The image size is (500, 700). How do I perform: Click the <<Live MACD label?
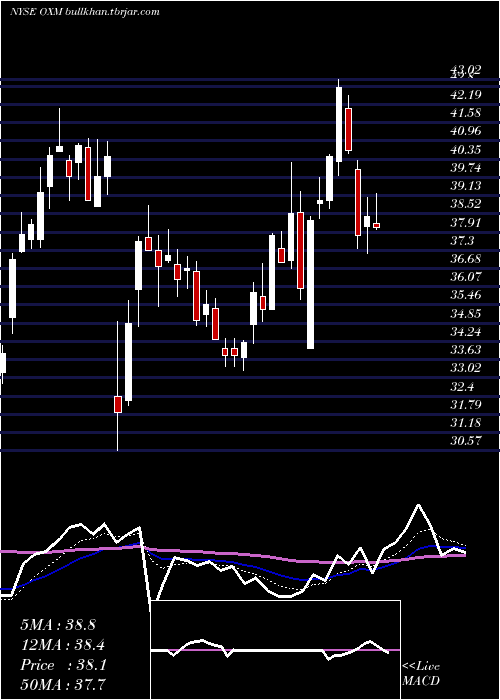pos(421,674)
